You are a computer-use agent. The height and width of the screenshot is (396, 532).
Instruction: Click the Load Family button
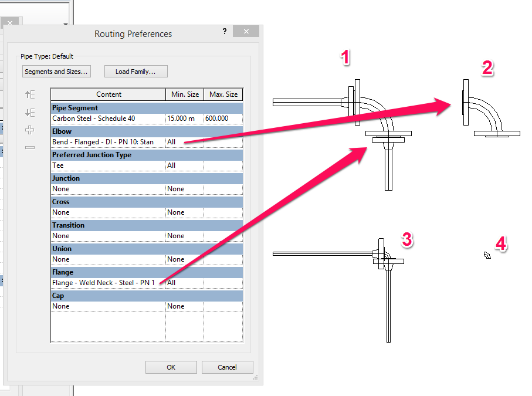click(x=135, y=72)
